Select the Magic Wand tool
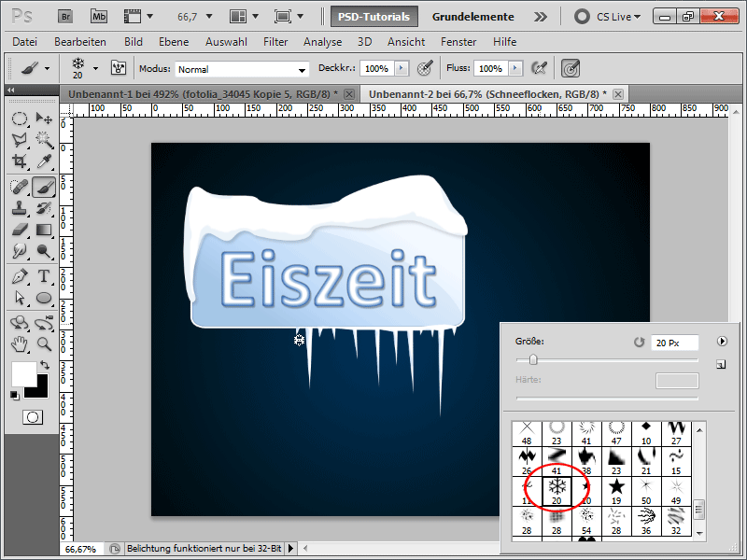Screen dimensions: 747x560 coord(44,139)
